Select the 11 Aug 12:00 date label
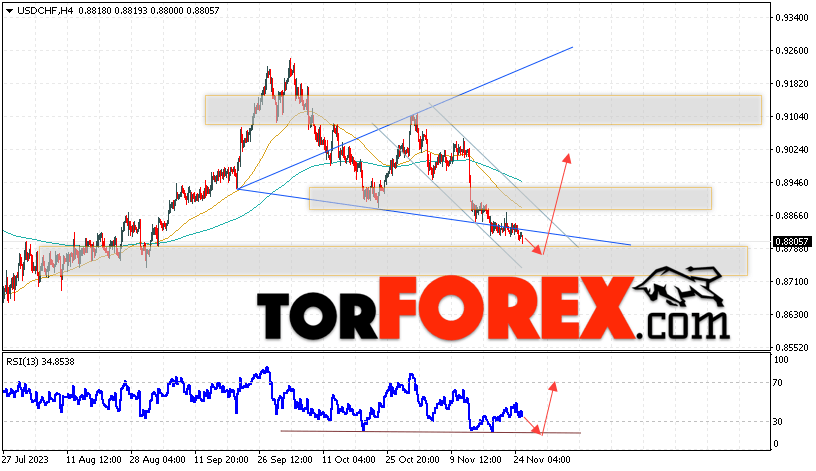 point(94,460)
